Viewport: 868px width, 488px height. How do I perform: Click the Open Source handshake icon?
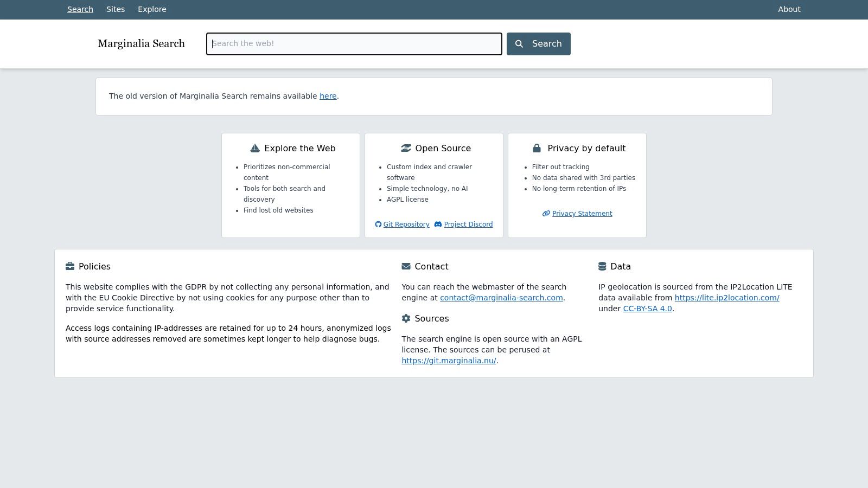(x=406, y=148)
